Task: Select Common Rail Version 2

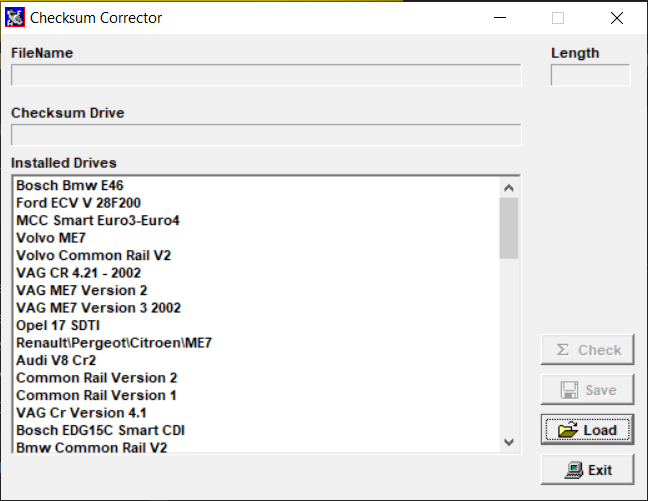Action: pos(257,378)
